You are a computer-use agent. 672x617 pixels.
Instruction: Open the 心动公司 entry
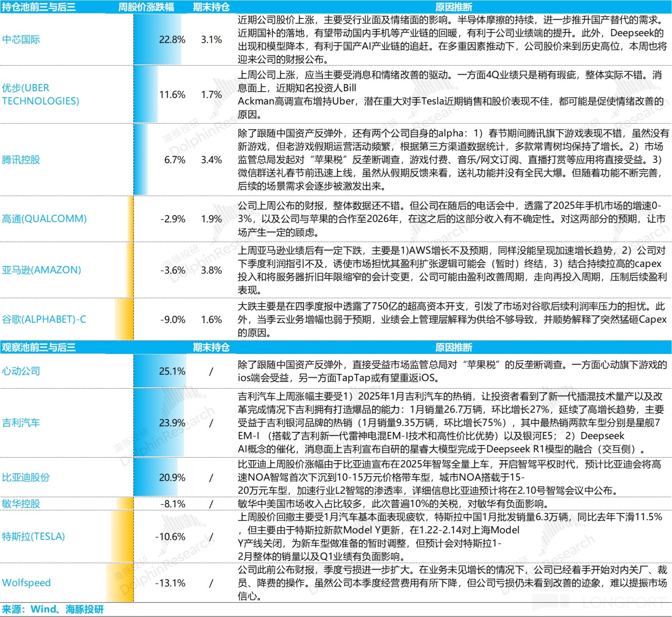21,371
